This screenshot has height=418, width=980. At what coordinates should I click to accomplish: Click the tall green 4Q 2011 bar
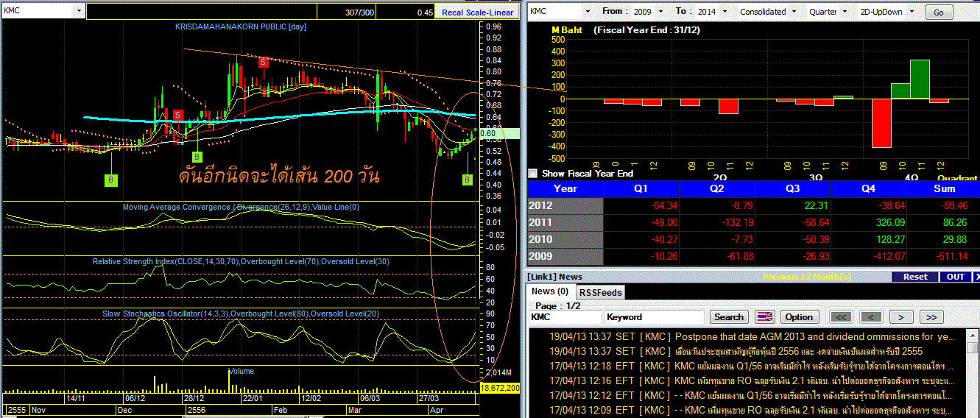point(920,79)
